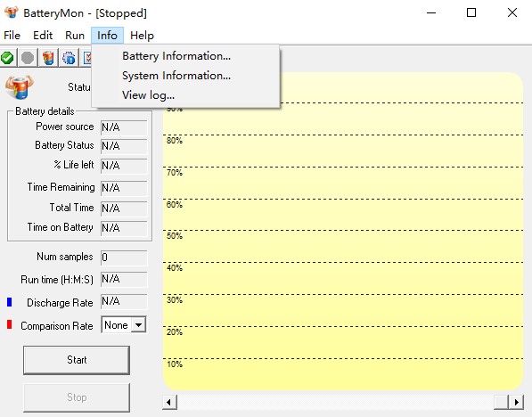Viewport: 532px width, 417px height.
Task: Click the green checkmark start-monitoring toolbar icon
Action: pyautogui.click(x=7, y=58)
